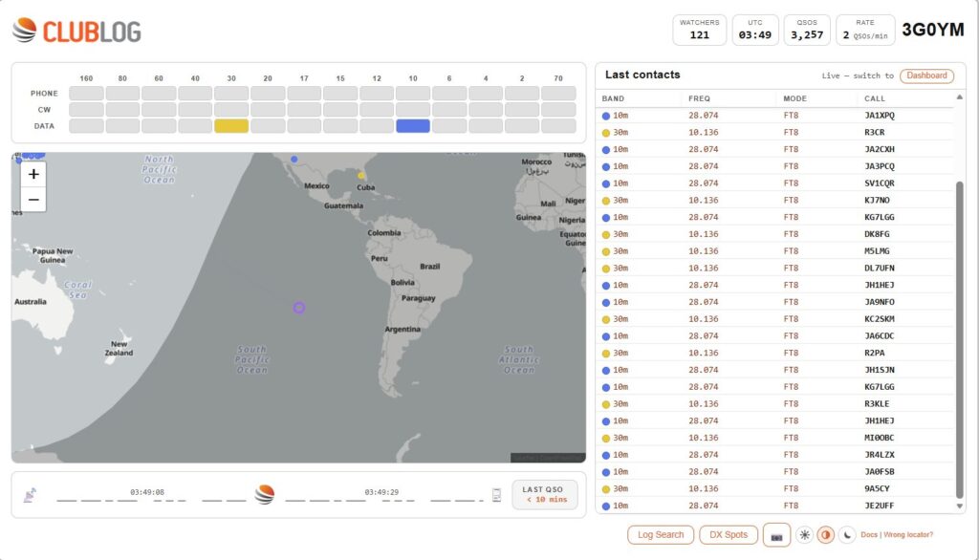Open the Docs link
The image size is (979, 560).
[x=868, y=535]
